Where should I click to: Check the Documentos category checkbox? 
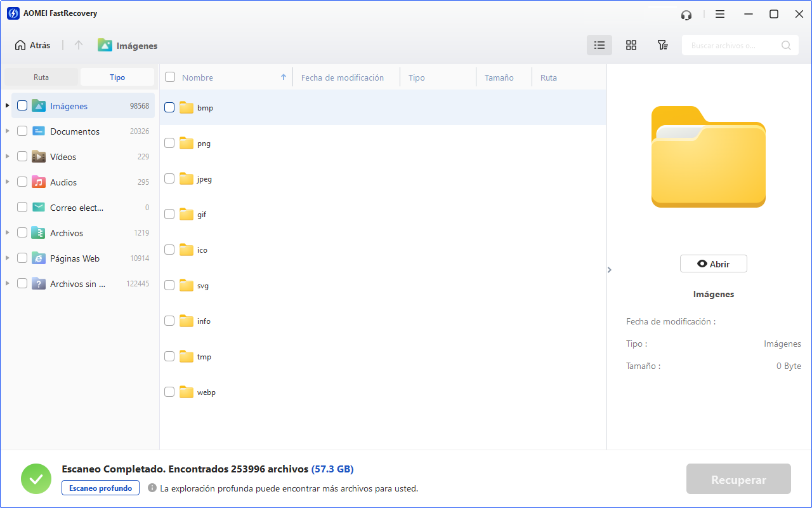[22, 131]
